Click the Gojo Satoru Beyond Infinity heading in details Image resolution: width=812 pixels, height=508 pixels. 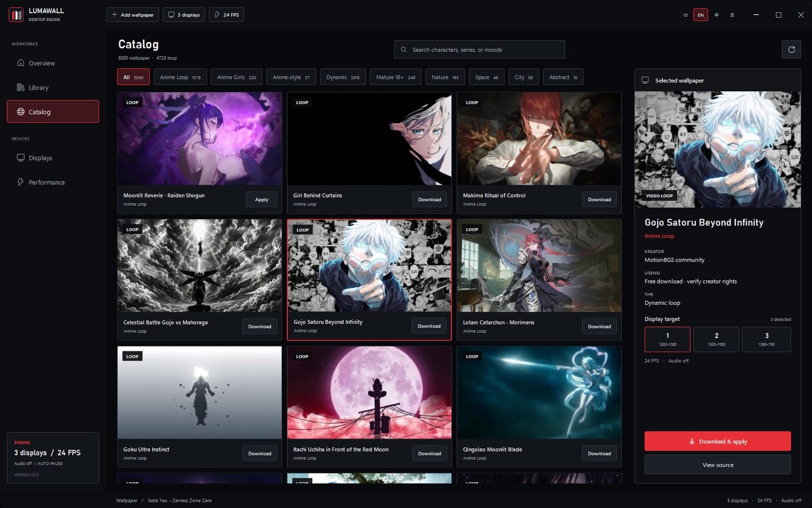point(704,223)
